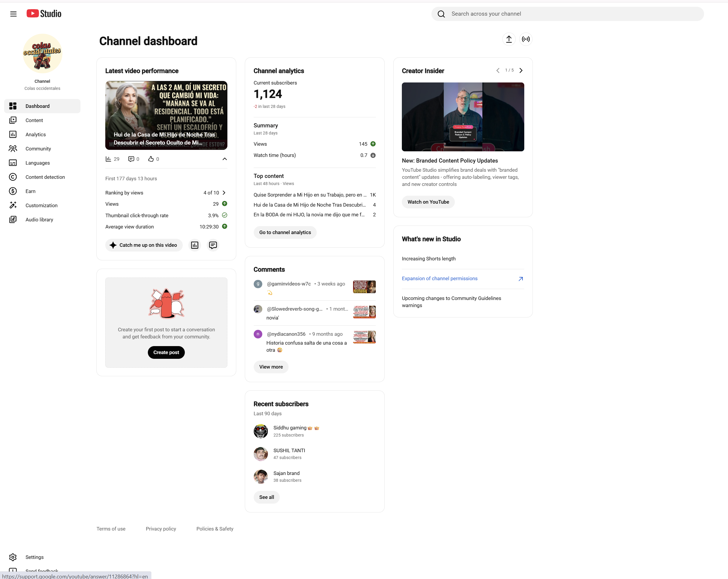Open Earn section in sidebar
Viewport: 728px width, 579px height.
(x=42, y=191)
